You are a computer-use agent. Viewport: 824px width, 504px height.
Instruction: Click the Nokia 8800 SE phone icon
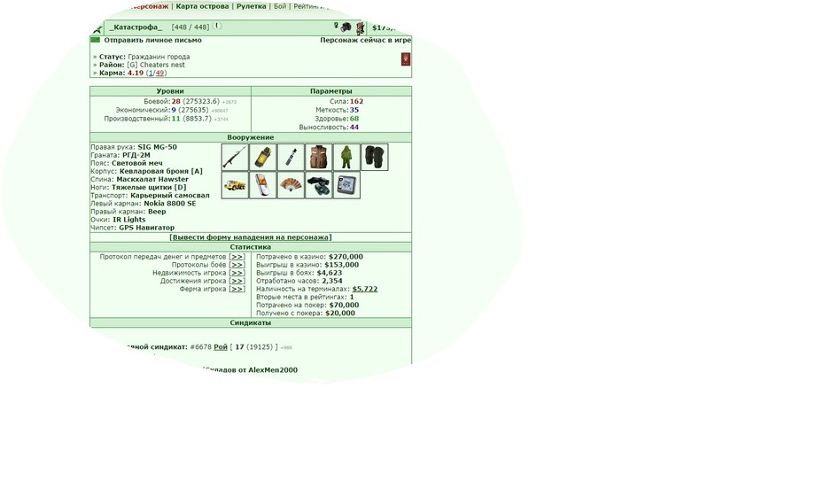263,185
